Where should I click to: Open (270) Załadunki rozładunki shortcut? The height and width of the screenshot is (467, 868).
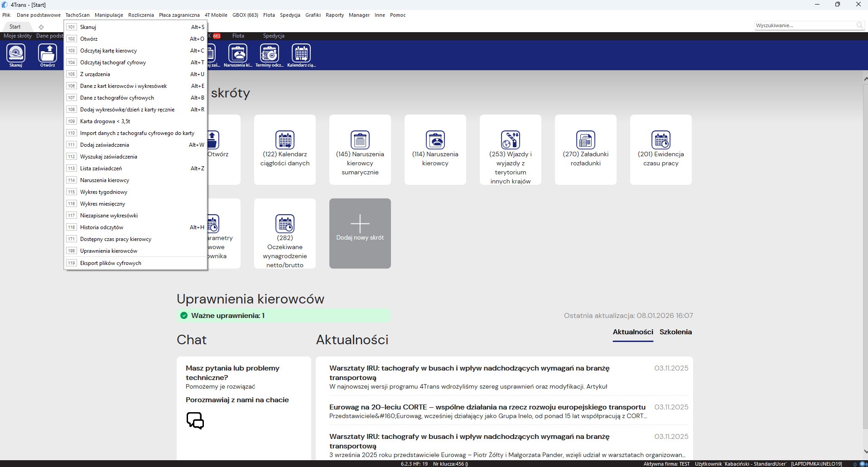pos(586,149)
